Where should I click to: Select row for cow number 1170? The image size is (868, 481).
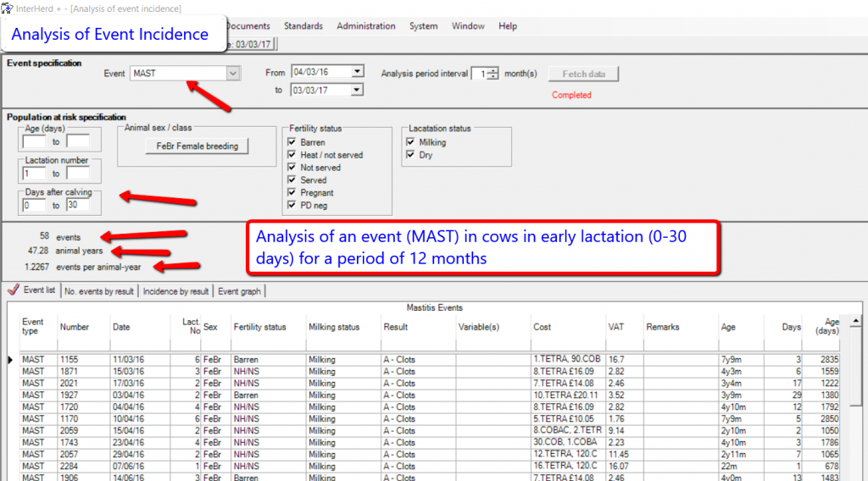click(430, 419)
